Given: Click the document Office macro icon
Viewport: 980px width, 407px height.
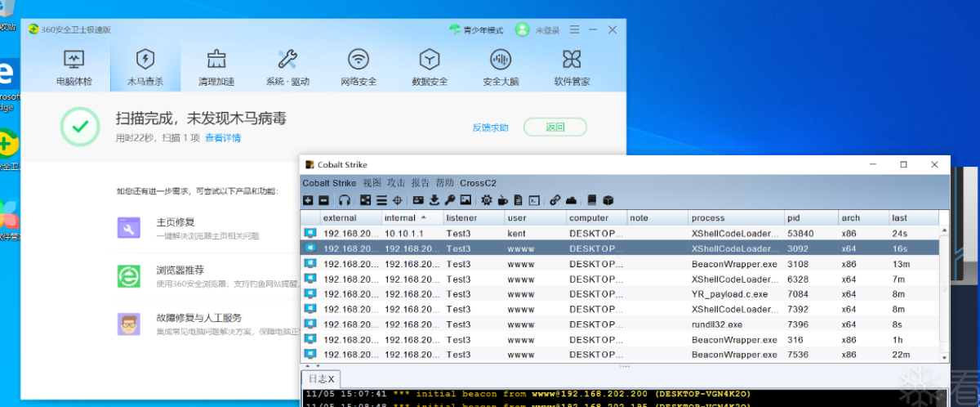Looking at the screenshot, I should (x=519, y=200).
